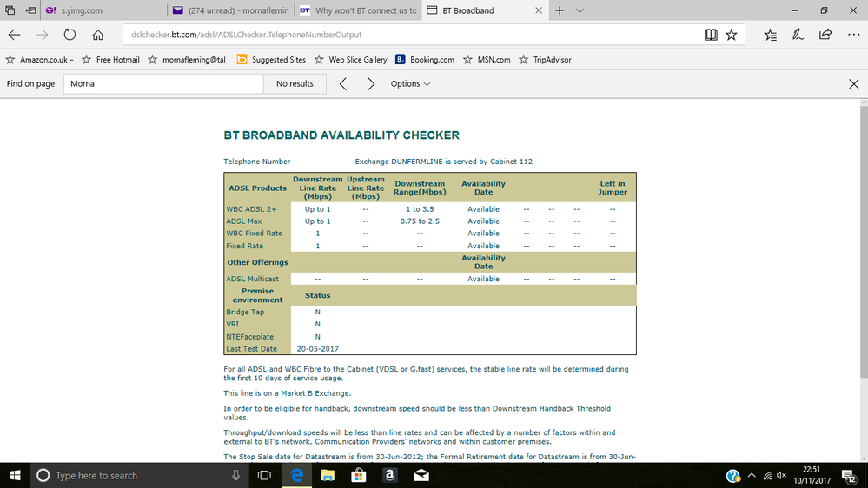Open Microsoft Edge from taskbar
This screenshot has height=488, width=868.
(x=296, y=475)
